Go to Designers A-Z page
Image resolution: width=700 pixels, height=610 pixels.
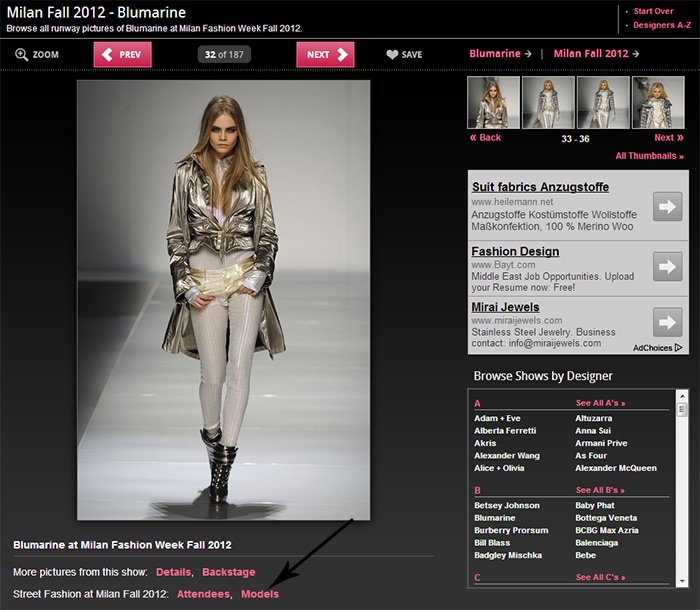coord(661,25)
